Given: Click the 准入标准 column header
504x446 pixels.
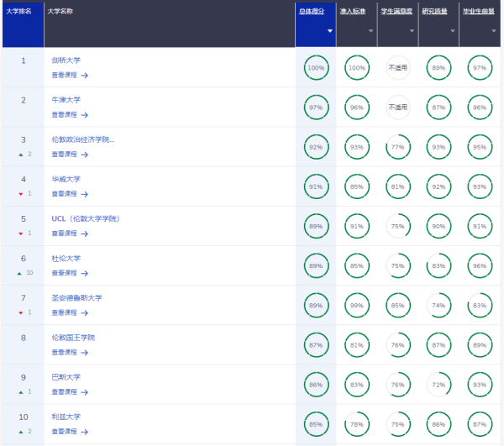Looking at the screenshot, I should click(x=353, y=12).
